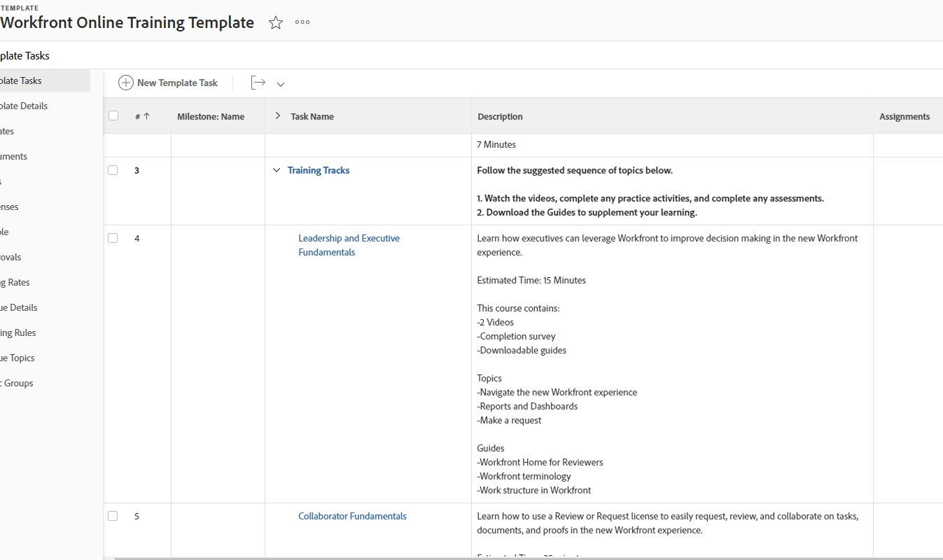Click the Milestone: Name column header
This screenshot has width=943, height=560.
pos(211,116)
